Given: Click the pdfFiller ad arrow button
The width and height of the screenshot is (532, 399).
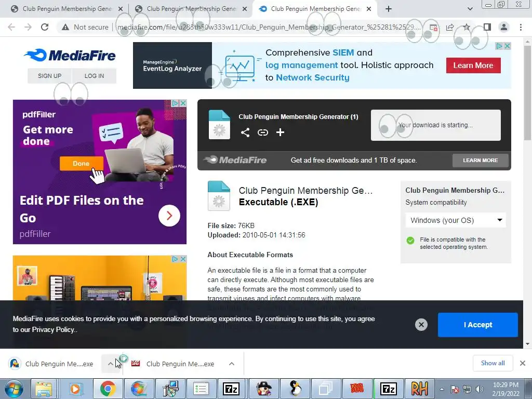Looking at the screenshot, I should pyautogui.click(x=169, y=216).
